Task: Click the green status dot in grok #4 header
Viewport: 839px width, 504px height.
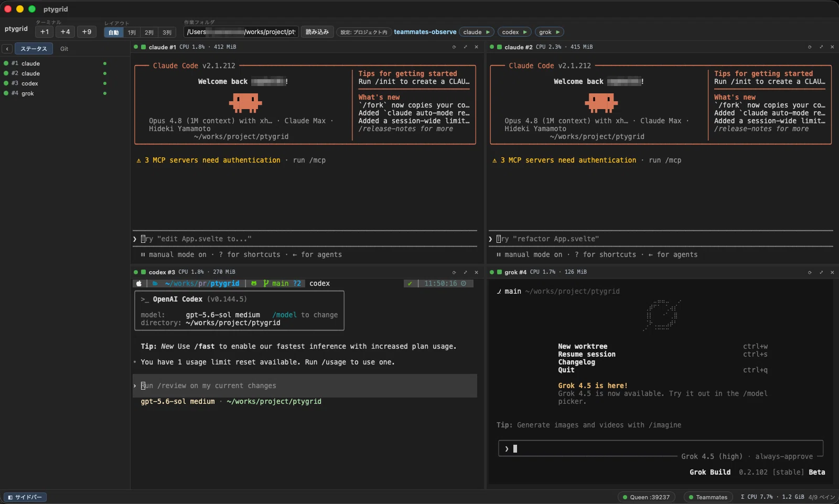Action: (x=492, y=272)
